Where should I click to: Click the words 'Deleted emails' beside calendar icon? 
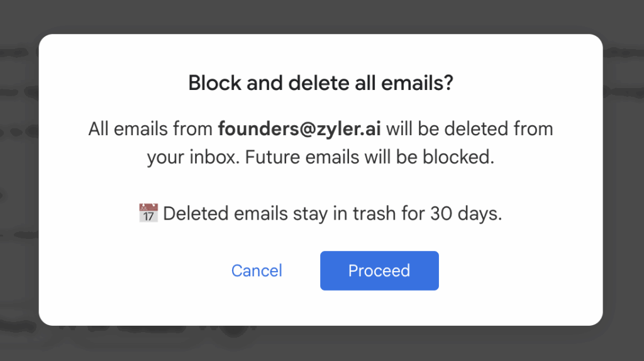tap(226, 214)
